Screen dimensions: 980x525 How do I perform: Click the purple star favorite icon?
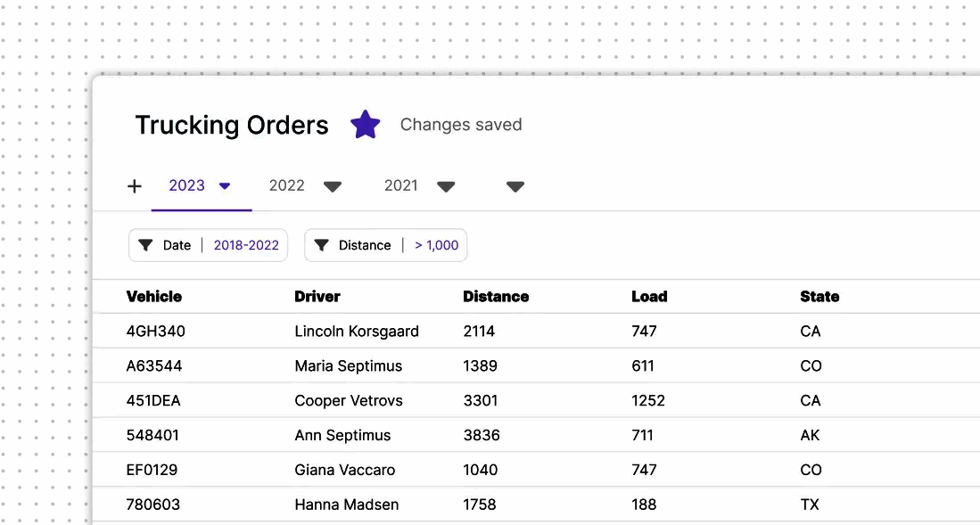[x=365, y=125]
